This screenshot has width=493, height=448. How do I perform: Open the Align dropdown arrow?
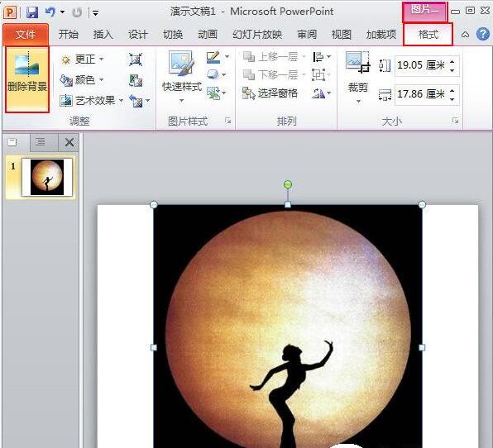click(x=329, y=57)
